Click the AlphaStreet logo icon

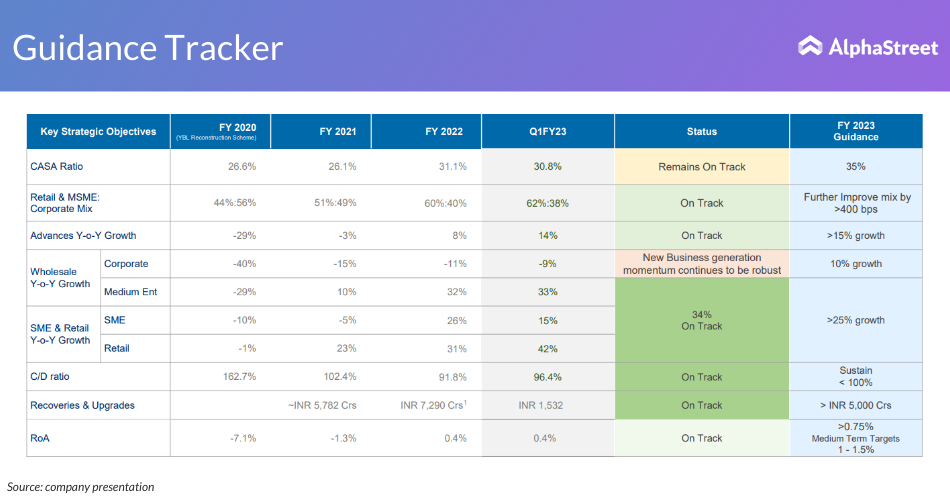(810, 46)
